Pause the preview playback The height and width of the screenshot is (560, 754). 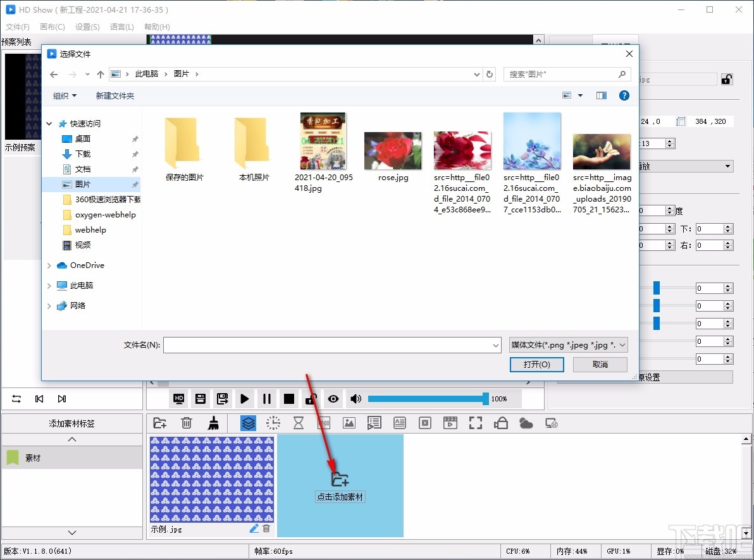[x=267, y=398]
